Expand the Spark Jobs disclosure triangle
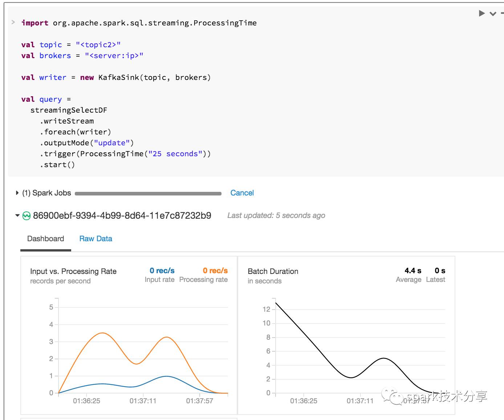The height and width of the screenshot is (420, 504). click(17, 193)
